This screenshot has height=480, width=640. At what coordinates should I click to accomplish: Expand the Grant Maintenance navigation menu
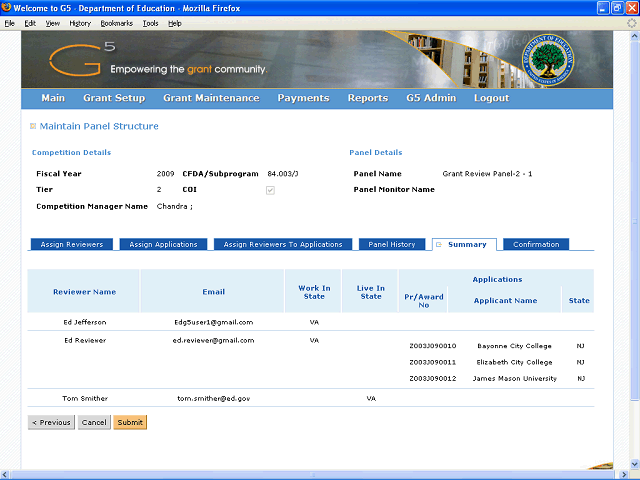(x=211, y=98)
